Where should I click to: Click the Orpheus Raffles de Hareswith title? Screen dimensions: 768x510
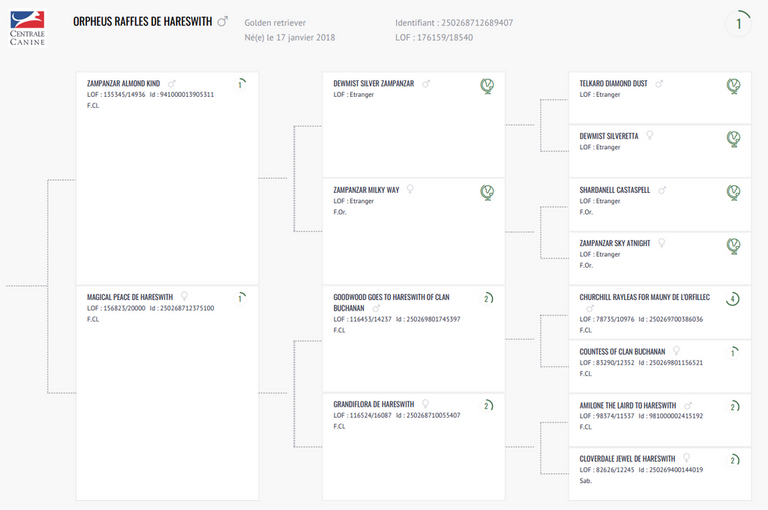click(x=142, y=21)
